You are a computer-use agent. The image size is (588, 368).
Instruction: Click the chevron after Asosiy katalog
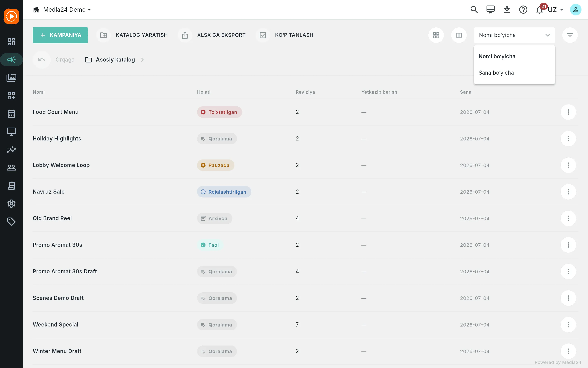[x=142, y=60]
